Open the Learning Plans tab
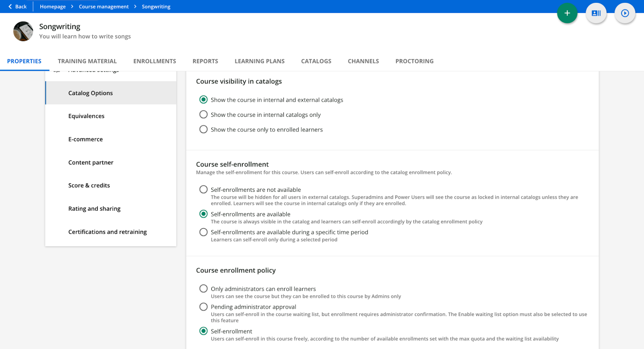Screen dimensions: 644x349 [260, 61]
